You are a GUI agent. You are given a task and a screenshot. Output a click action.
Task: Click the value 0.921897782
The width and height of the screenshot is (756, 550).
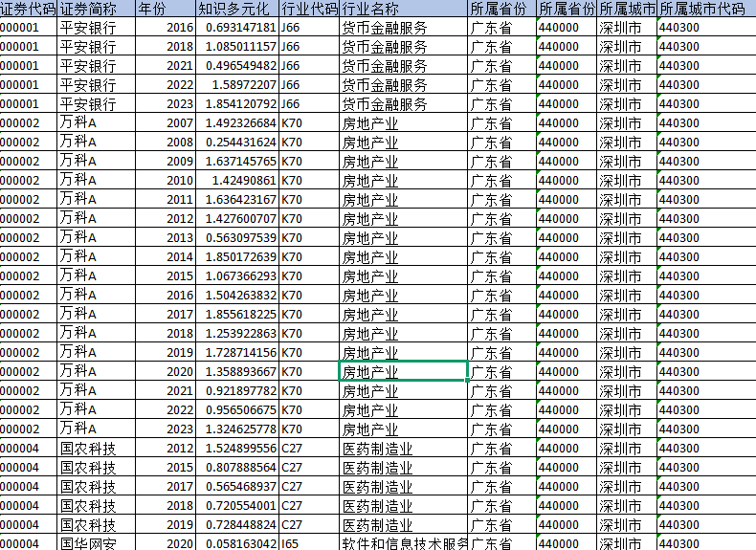pos(241,391)
